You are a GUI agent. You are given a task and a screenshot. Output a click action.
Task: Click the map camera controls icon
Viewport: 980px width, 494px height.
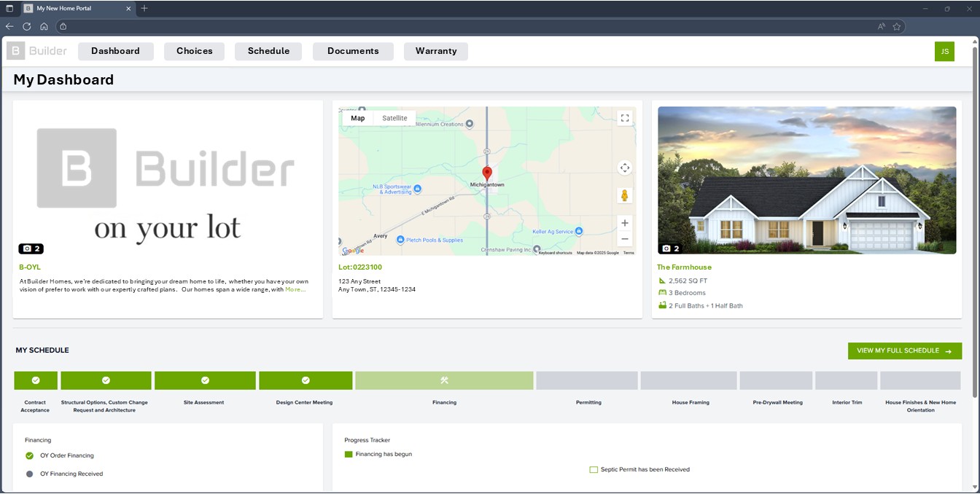[624, 168]
